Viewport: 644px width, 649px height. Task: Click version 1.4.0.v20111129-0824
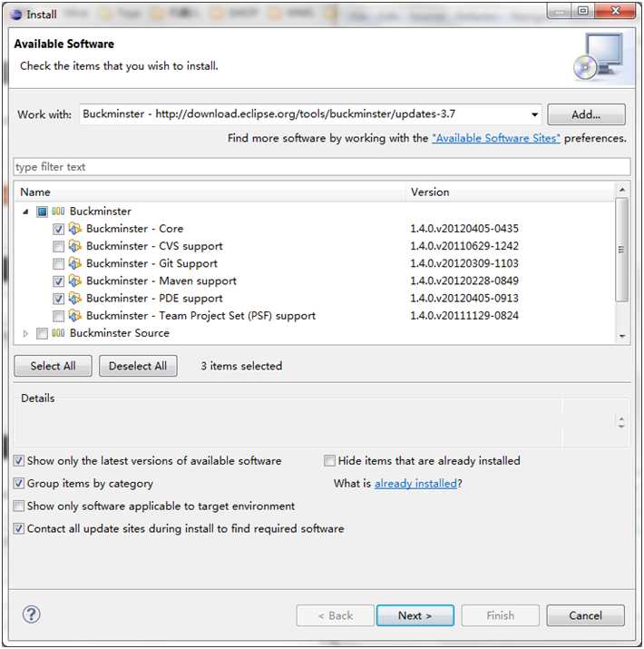(464, 315)
